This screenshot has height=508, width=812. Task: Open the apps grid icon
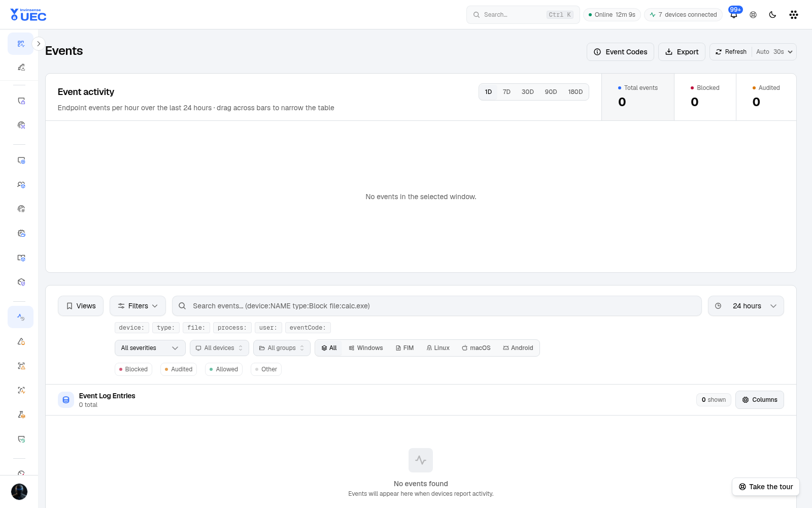tap(794, 15)
